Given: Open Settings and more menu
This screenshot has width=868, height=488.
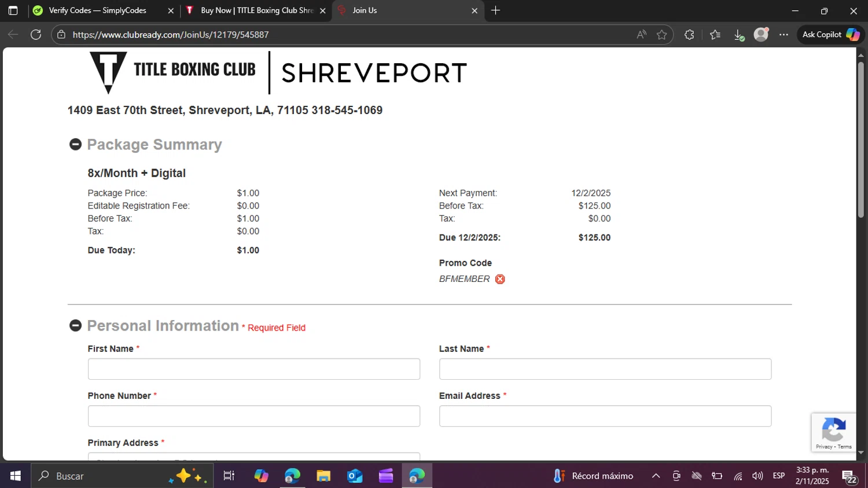Looking at the screenshot, I should click(x=784, y=35).
